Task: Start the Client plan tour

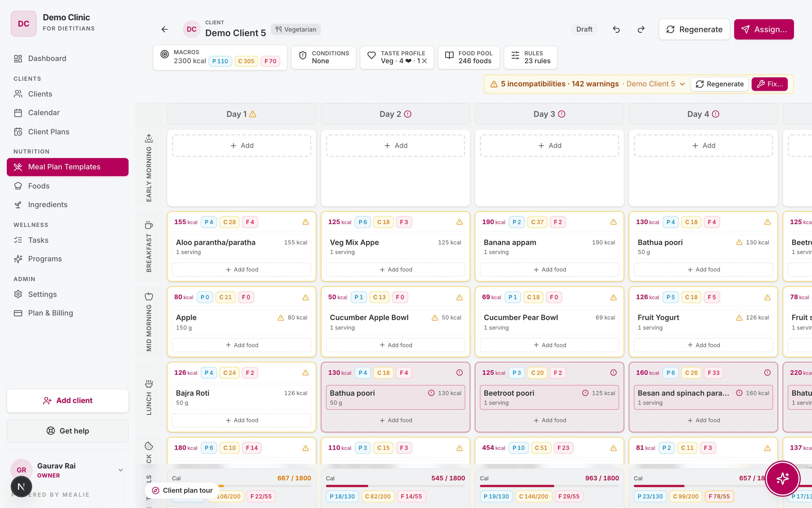Action: [x=182, y=491]
